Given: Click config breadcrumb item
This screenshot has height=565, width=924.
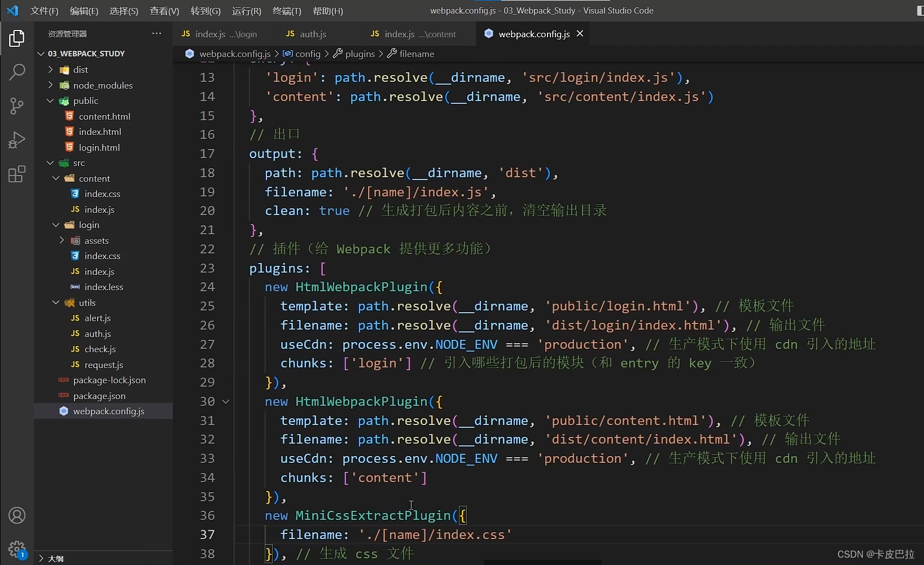Looking at the screenshot, I should pyautogui.click(x=308, y=54).
